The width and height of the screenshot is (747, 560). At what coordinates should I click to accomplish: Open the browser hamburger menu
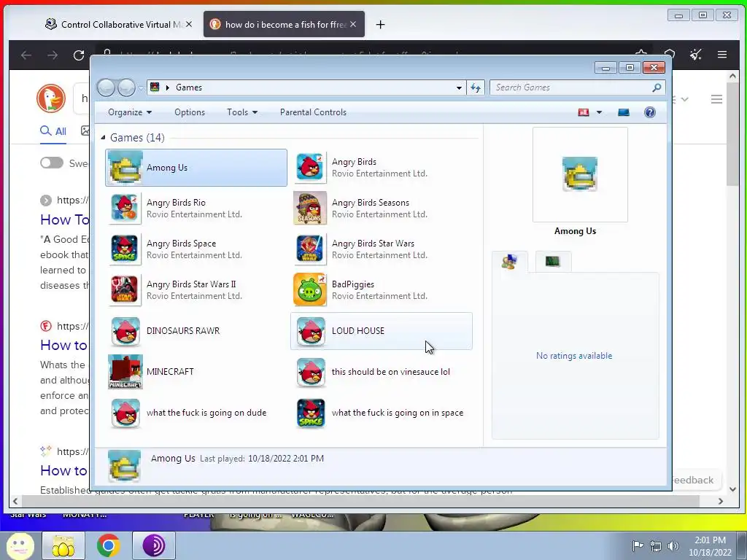click(722, 55)
